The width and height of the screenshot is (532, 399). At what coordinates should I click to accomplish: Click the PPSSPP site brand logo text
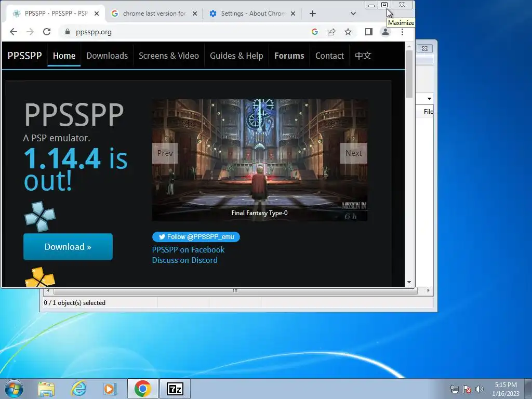click(25, 56)
